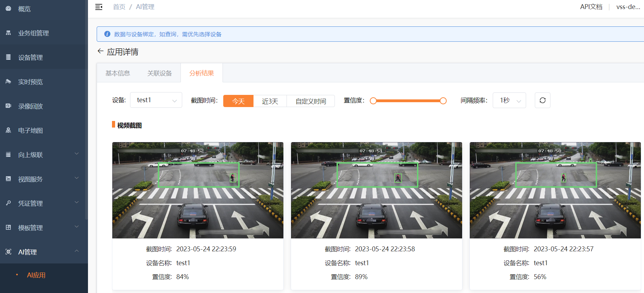Open the screenshot captured at 22:23:58
This screenshot has width=644, height=293.
[376, 190]
